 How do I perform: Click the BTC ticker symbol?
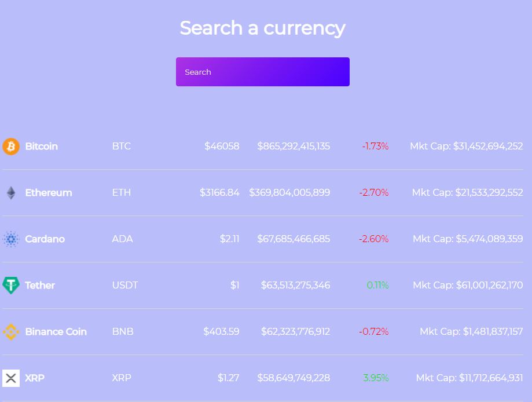tap(121, 147)
